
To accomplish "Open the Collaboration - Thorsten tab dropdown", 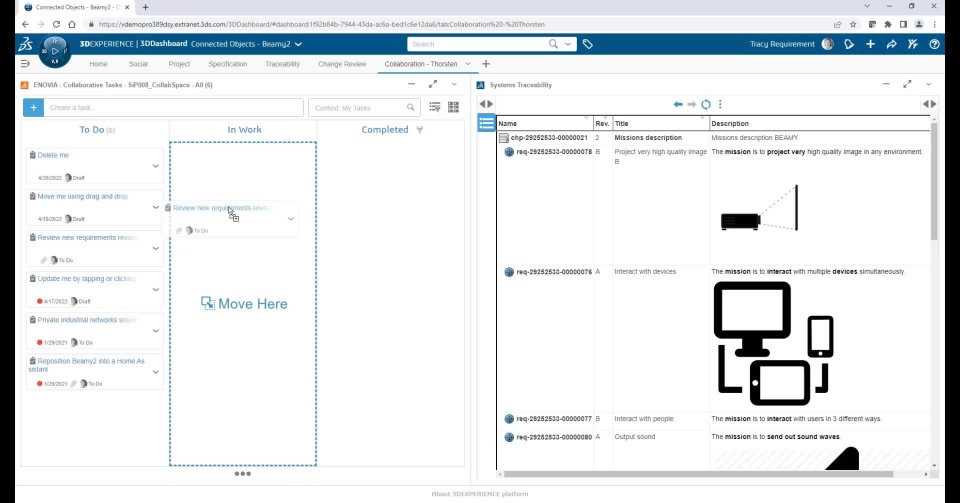I will tap(468, 64).
